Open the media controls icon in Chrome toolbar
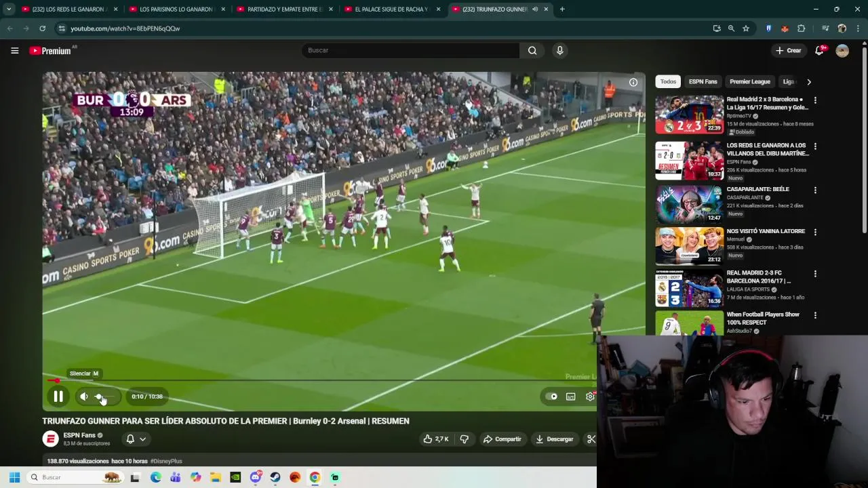 point(825,28)
